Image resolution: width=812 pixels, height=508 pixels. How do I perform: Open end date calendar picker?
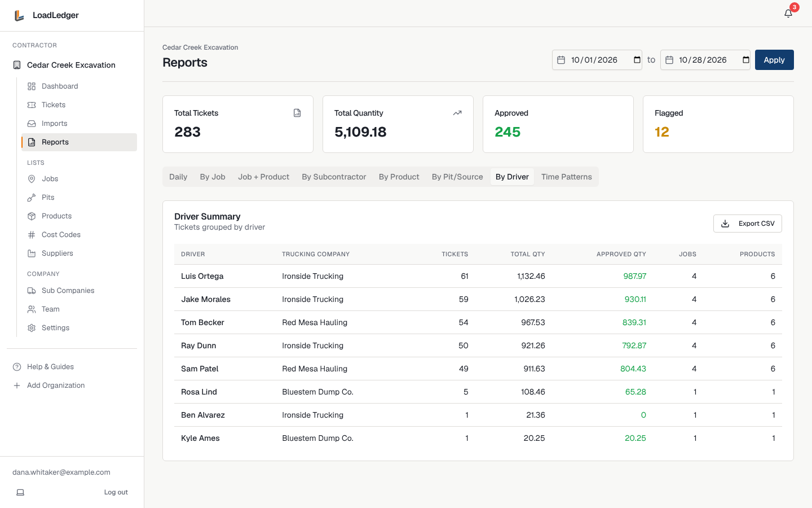pyautogui.click(x=745, y=60)
